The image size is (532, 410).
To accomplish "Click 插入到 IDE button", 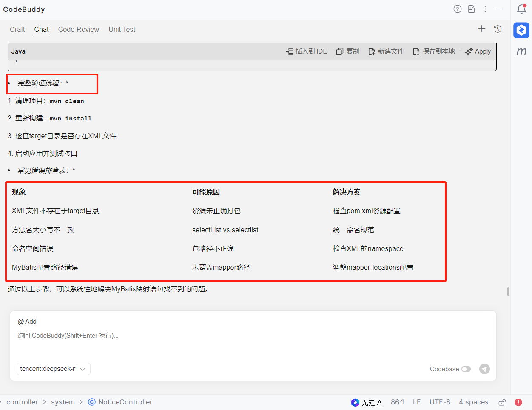I will 307,51.
